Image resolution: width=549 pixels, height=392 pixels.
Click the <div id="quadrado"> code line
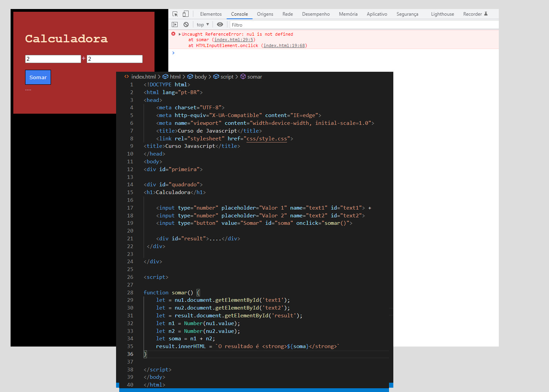[173, 184]
